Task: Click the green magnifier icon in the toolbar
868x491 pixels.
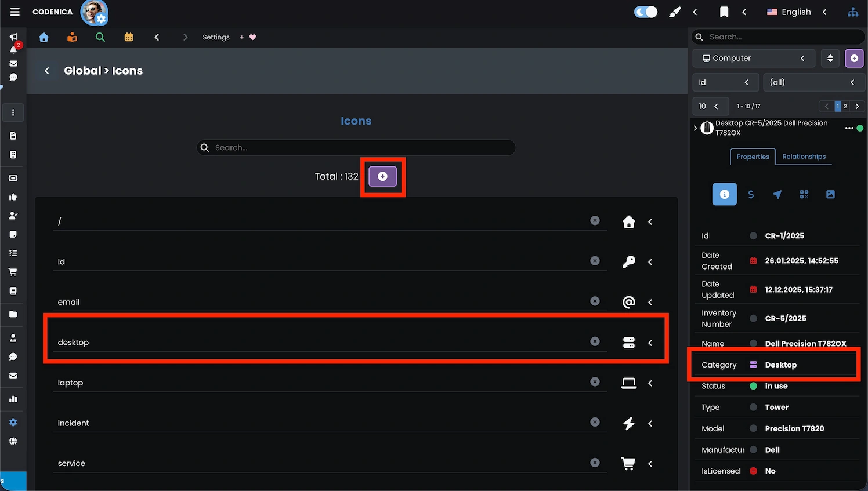Action: tap(100, 37)
